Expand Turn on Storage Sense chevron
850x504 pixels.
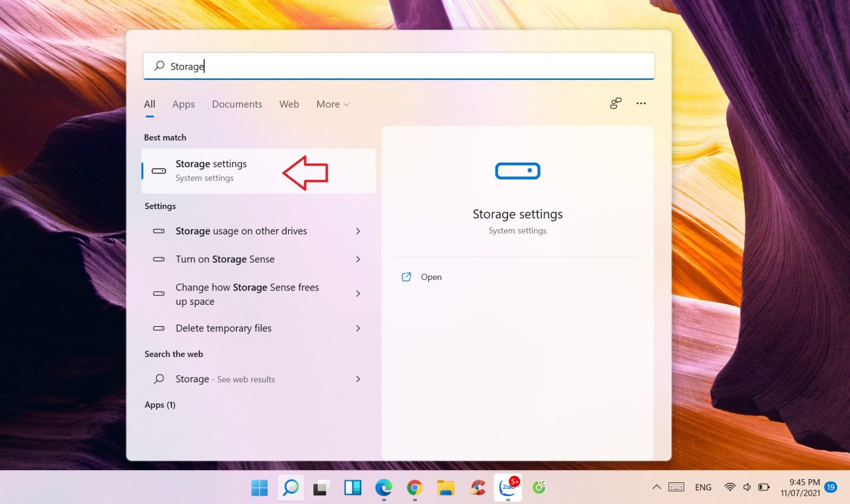point(358,259)
